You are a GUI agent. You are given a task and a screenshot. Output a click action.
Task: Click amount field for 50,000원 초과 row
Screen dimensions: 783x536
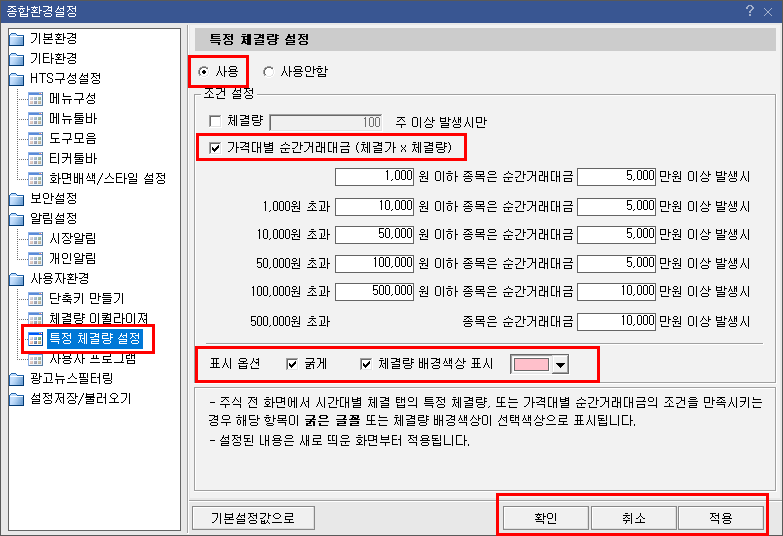pos(616,263)
